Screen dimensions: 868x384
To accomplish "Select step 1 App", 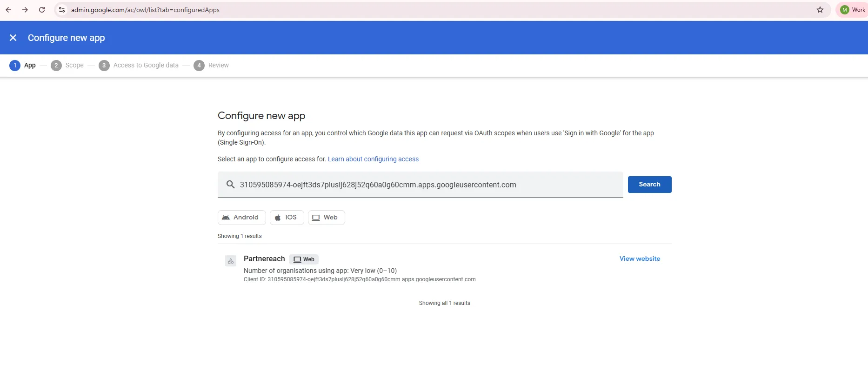I will point(23,66).
